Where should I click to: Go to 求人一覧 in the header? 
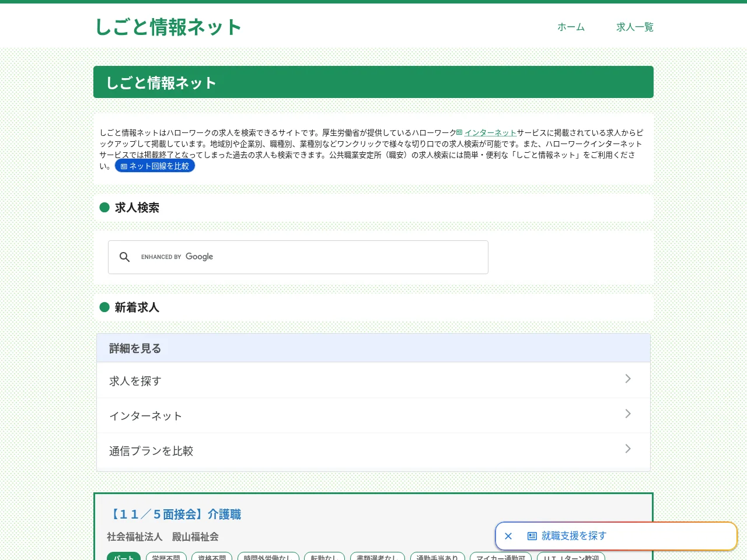coord(635,27)
